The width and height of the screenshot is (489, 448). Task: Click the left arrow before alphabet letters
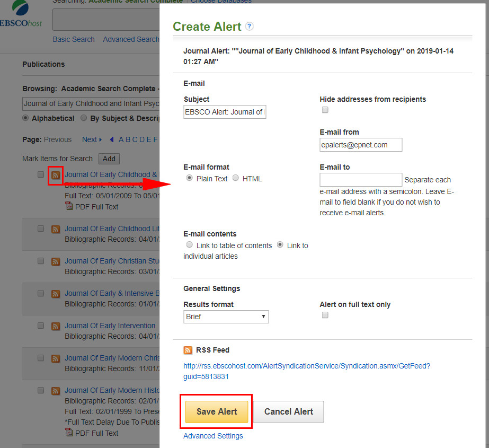point(112,139)
